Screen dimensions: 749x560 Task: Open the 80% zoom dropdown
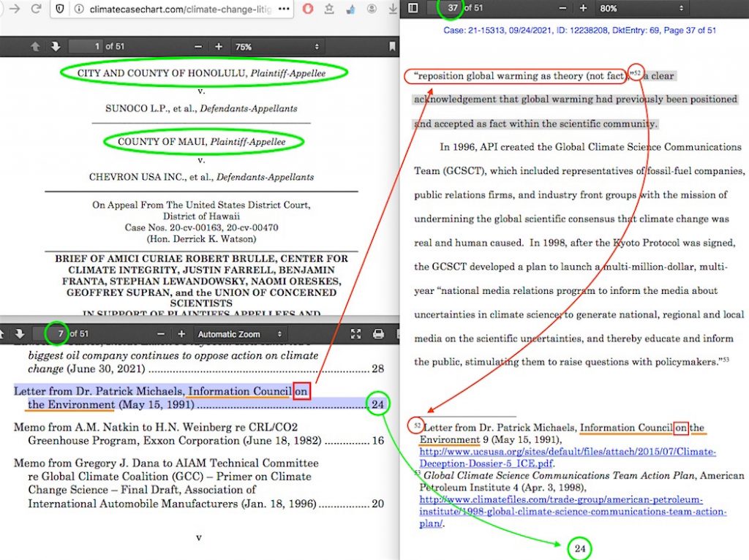coord(641,8)
